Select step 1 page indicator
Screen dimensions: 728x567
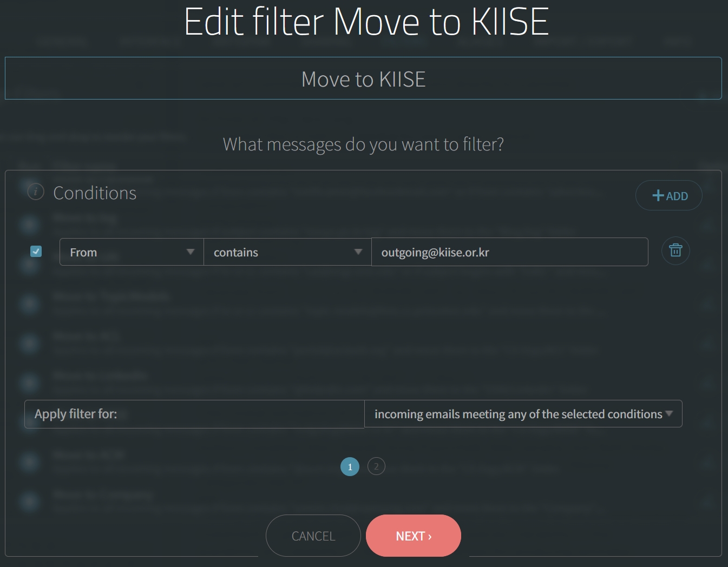[x=350, y=466]
